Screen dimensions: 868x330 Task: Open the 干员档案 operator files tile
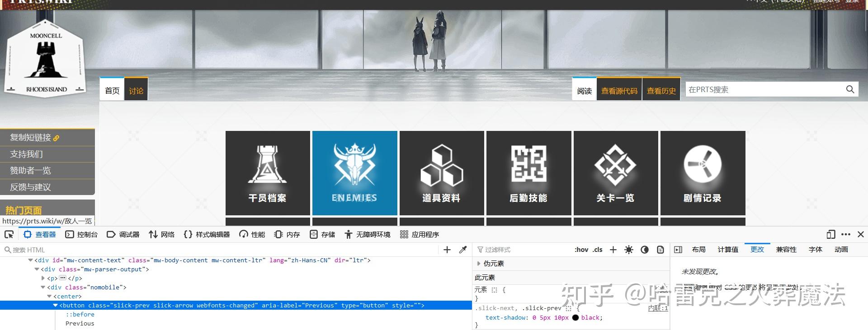click(268, 173)
